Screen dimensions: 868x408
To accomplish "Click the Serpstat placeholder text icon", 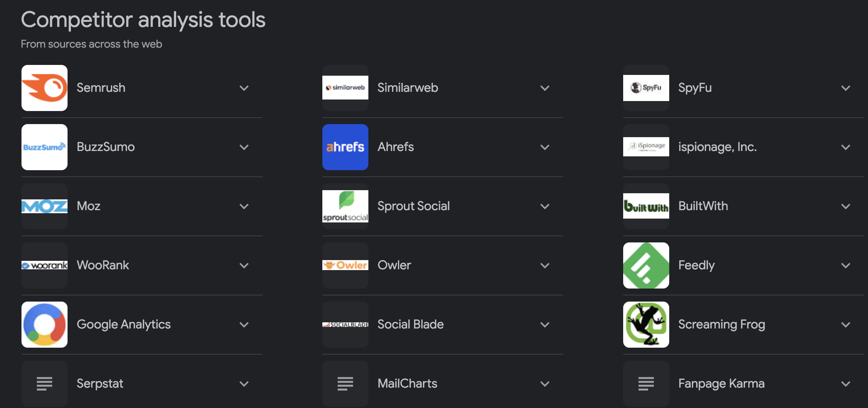I will tap(45, 384).
